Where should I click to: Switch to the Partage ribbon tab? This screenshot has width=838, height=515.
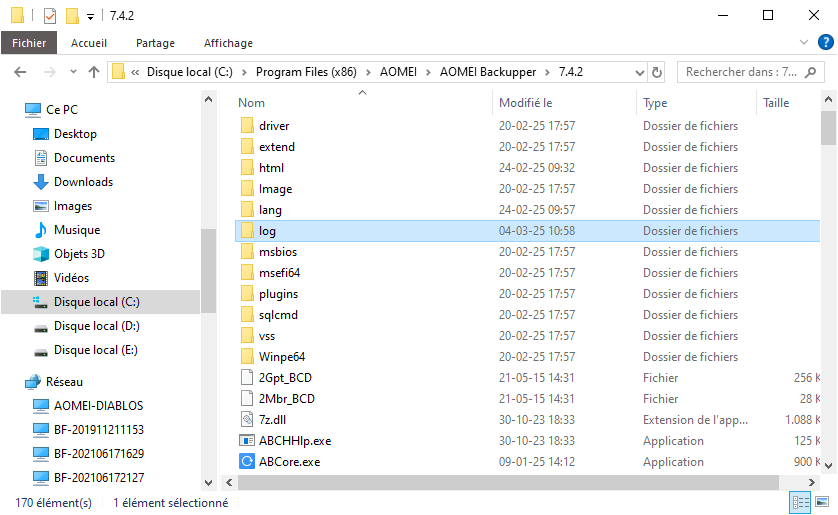point(155,43)
